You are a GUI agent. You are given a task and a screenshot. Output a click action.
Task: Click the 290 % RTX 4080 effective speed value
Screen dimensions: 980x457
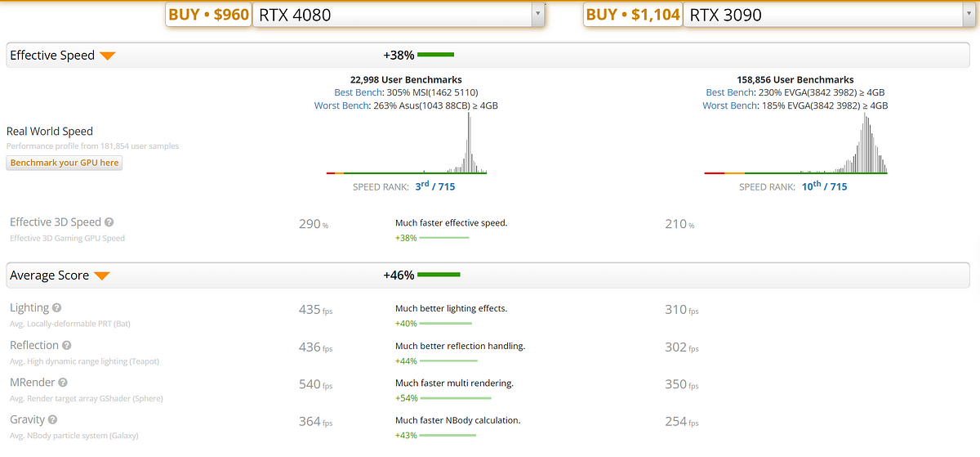(314, 223)
